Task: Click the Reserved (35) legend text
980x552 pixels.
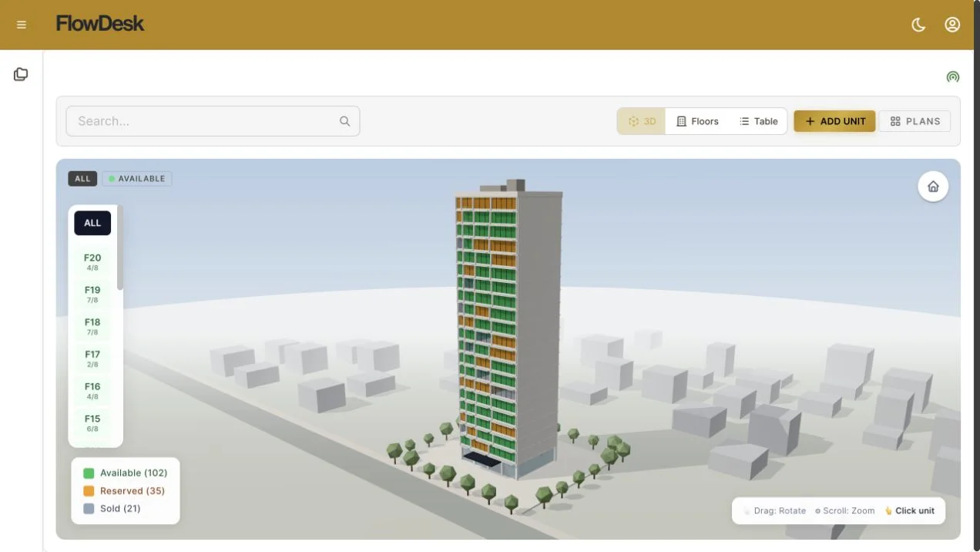Action: [x=133, y=491]
